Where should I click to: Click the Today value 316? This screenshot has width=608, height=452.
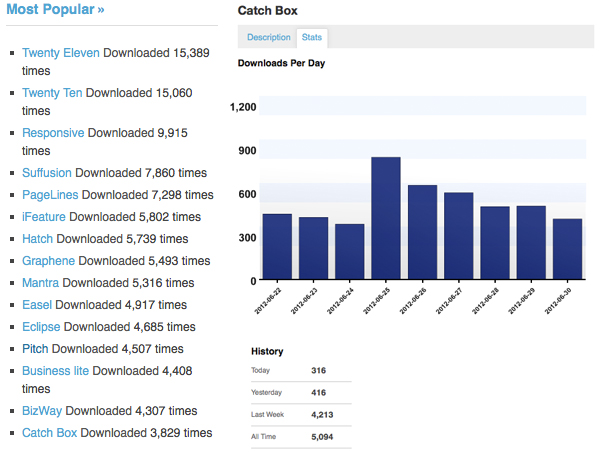(318, 371)
